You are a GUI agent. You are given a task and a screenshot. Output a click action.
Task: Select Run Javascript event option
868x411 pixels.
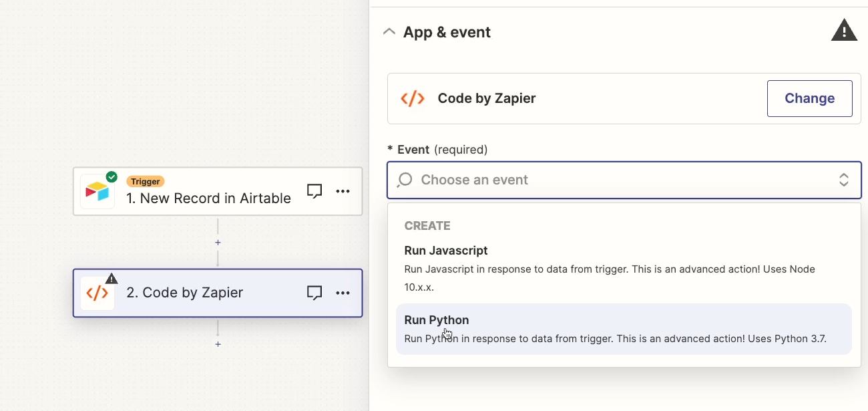point(624,268)
